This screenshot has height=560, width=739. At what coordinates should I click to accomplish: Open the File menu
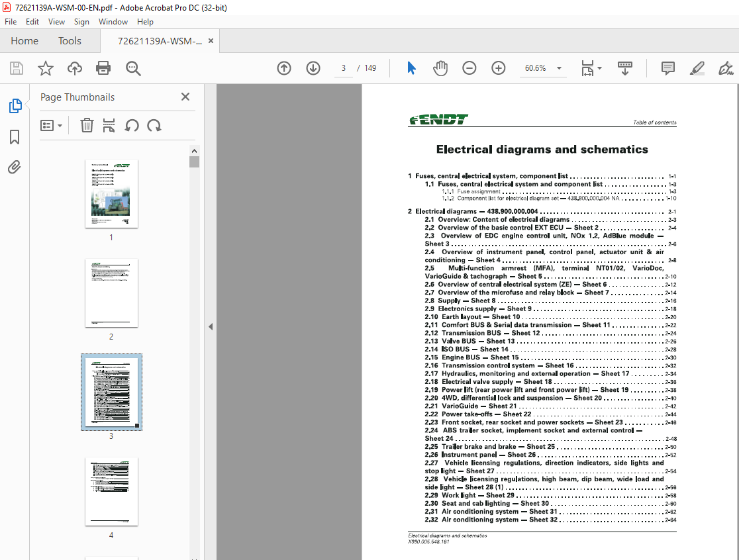(11, 22)
